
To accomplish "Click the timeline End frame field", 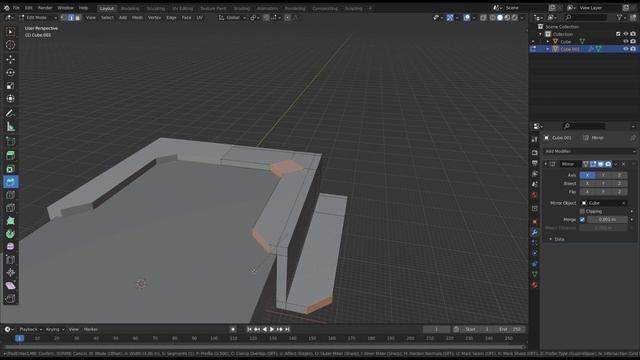I will point(509,329).
